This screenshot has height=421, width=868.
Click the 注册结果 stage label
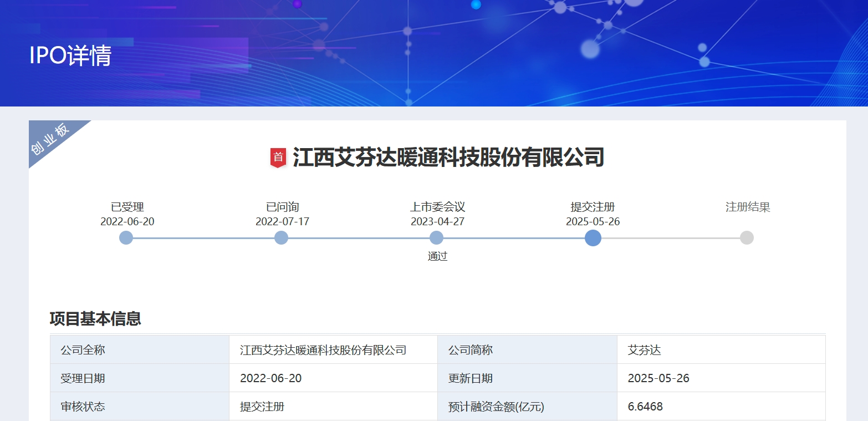click(x=748, y=207)
